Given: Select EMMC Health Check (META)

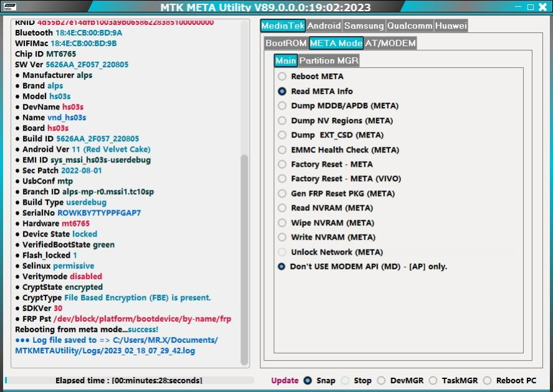Looking at the screenshot, I should (x=282, y=150).
